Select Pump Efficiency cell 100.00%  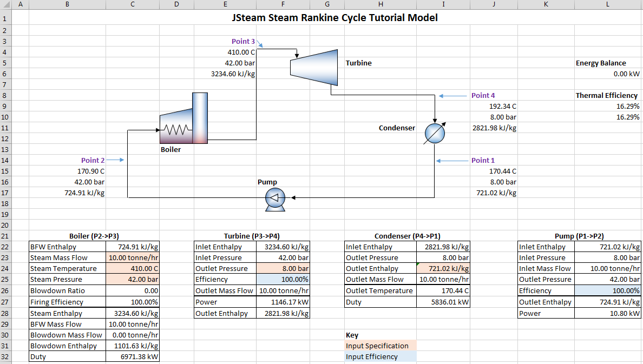pos(607,290)
